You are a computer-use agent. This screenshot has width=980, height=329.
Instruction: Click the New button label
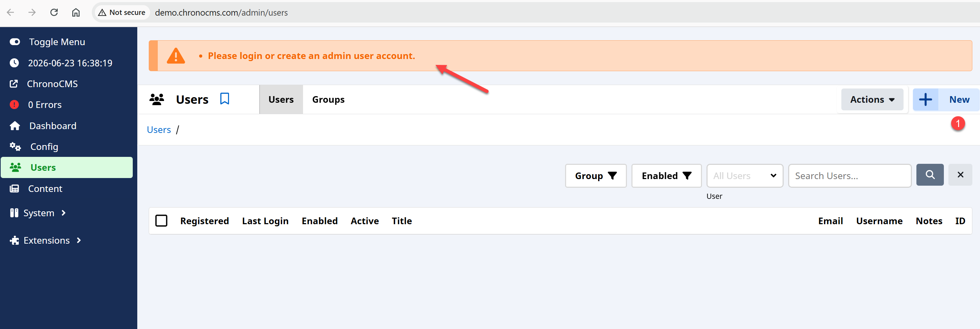pos(959,100)
